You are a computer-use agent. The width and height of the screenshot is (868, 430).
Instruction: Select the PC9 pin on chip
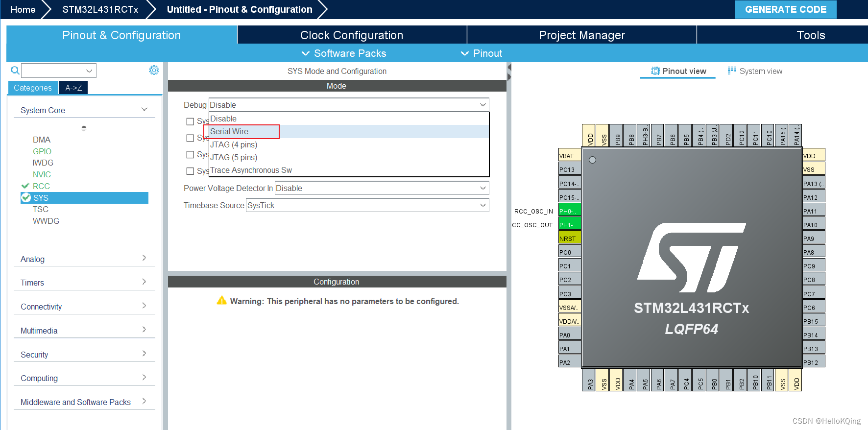pos(814,266)
